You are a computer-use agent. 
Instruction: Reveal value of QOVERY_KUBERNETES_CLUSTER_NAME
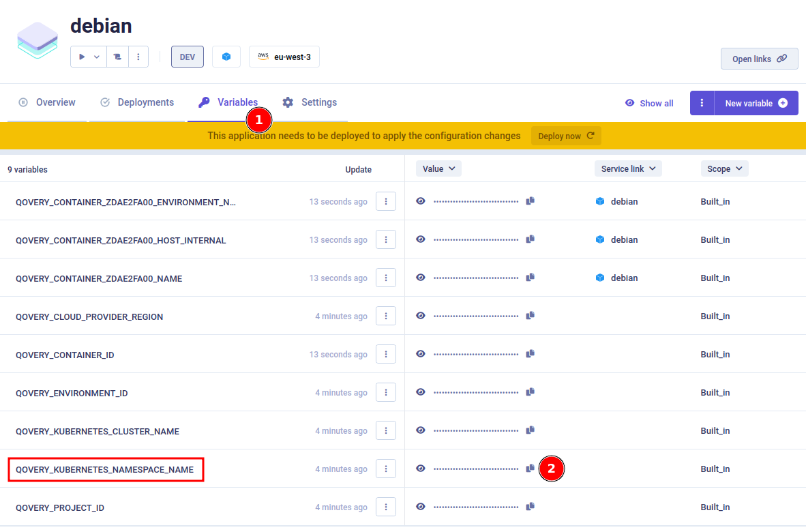pyautogui.click(x=421, y=430)
